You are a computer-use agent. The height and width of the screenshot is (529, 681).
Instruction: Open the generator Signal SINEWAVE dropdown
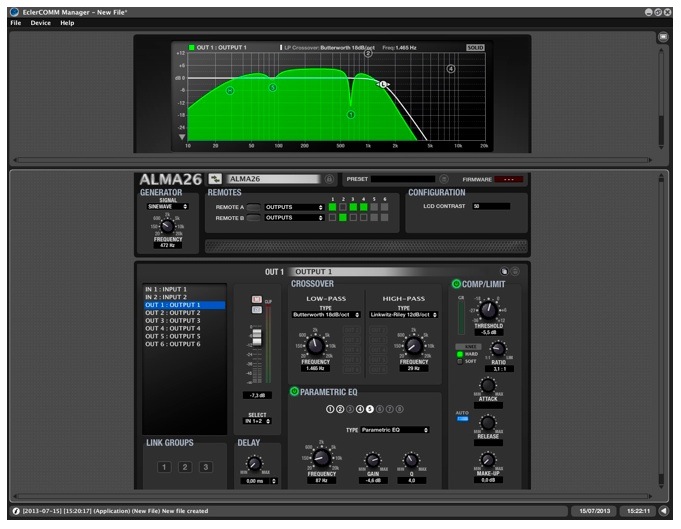(x=167, y=206)
